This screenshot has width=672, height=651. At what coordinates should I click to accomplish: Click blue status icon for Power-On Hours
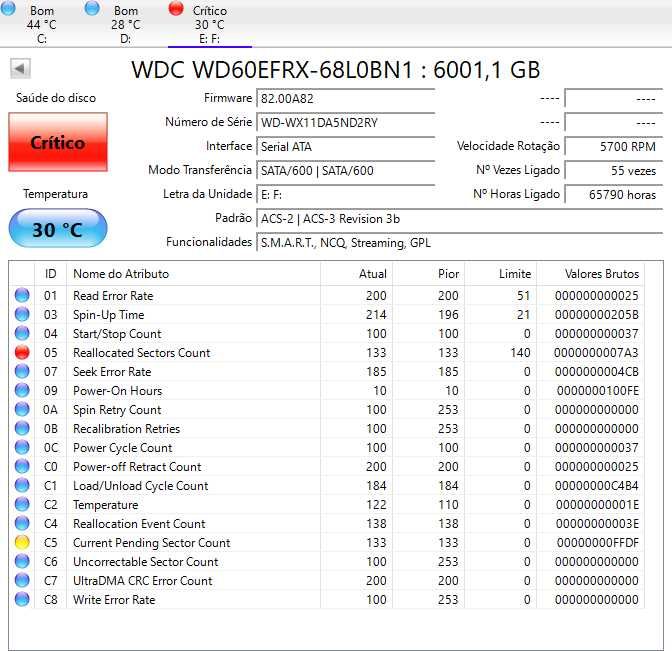point(22,390)
